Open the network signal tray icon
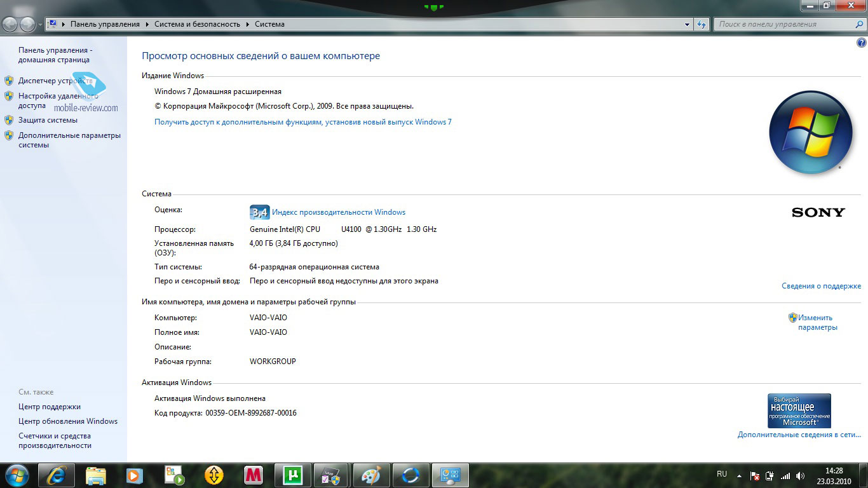This screenshot has height=488, width=868. [785, 476]
